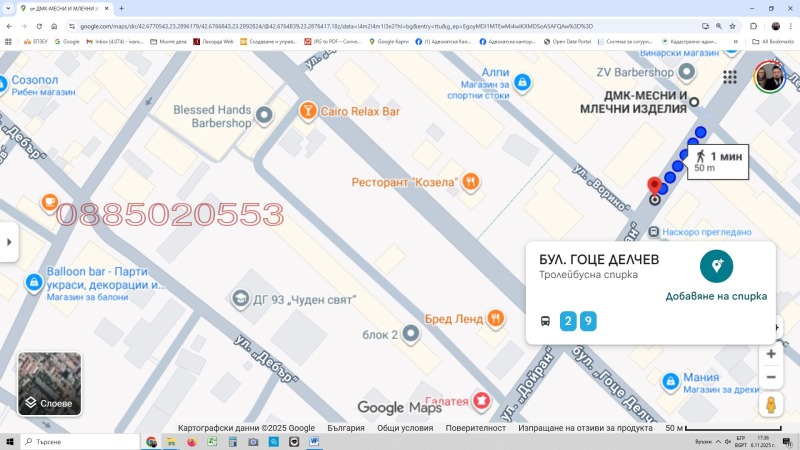Click the България footer link
This screenshot has height=450, width=800.
[x=346, y=428]
